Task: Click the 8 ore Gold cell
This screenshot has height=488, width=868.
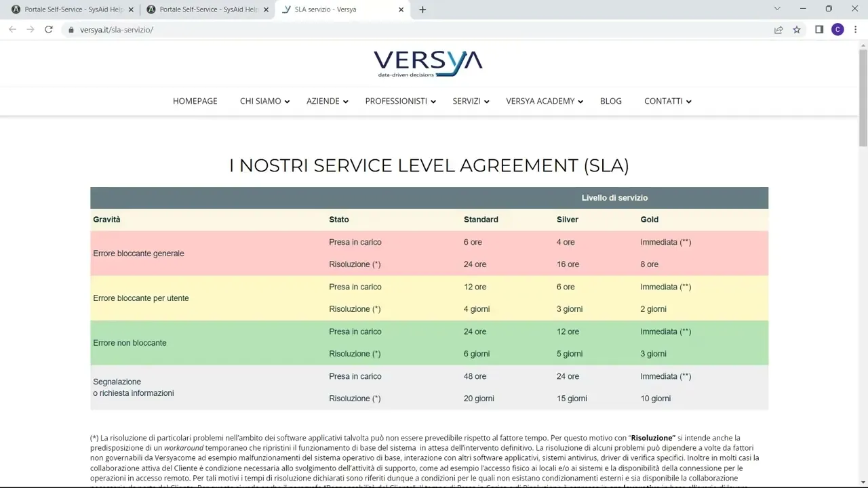Action: coord(650,264)
